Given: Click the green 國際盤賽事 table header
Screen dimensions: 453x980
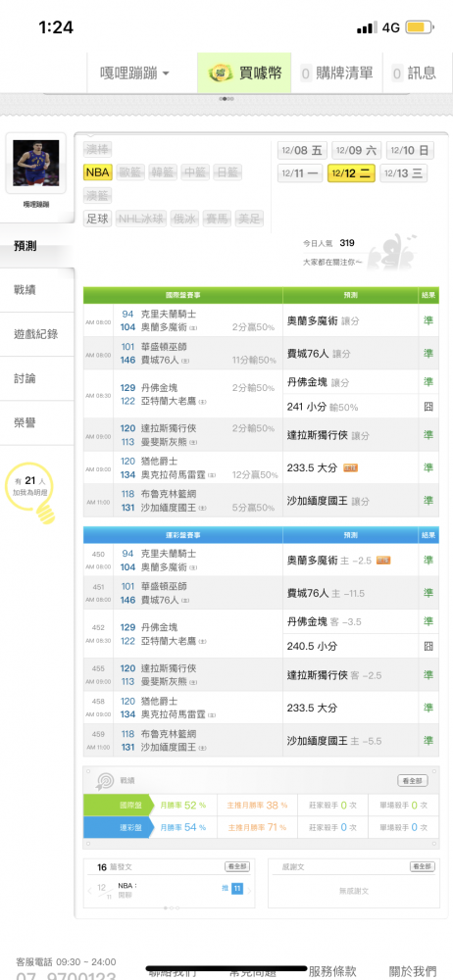Looking at the screenshot, I should [182, 295].
